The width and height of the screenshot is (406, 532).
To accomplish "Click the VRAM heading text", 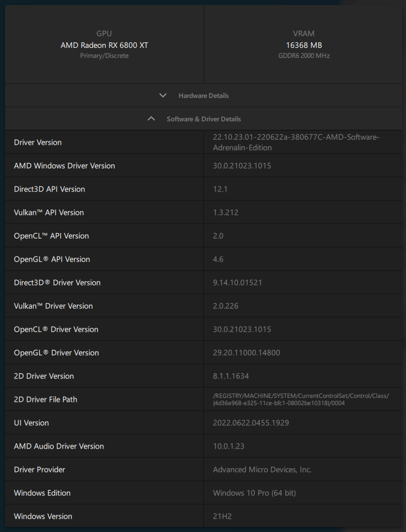I will pos(304,33).
